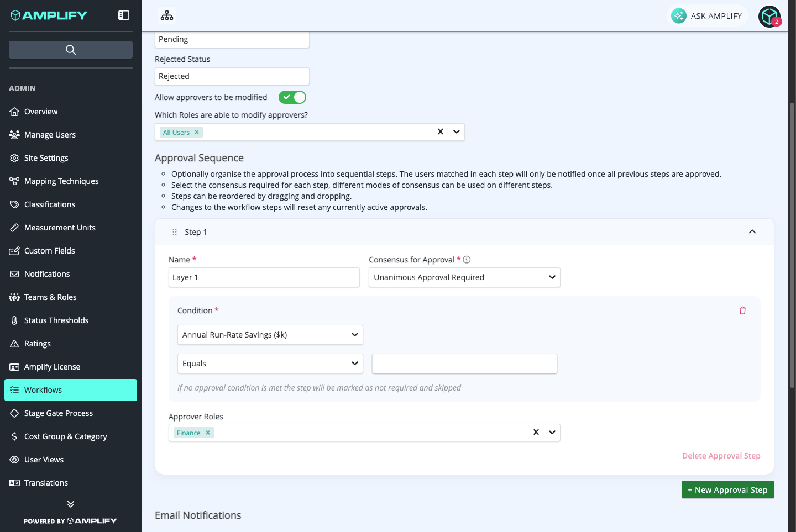796x532 pixels.
Task: Open the user avatar with notification badge
Action: pyautogui.click(x=769, y=16)
